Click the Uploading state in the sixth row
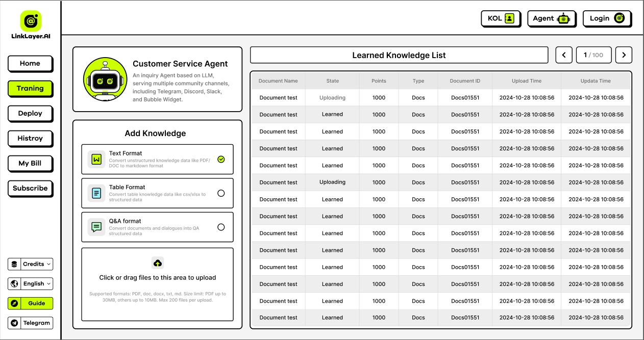Viewport: 644px width, 340px height. 333,182
